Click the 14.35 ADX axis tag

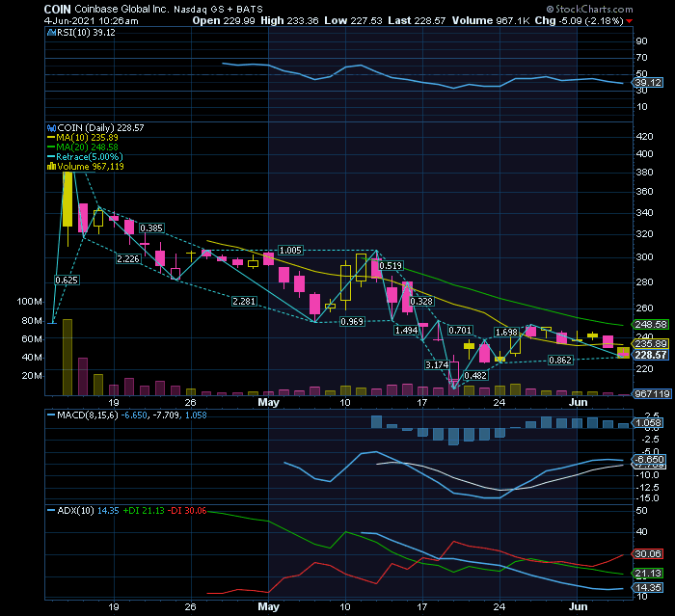[x=648, y=588]
